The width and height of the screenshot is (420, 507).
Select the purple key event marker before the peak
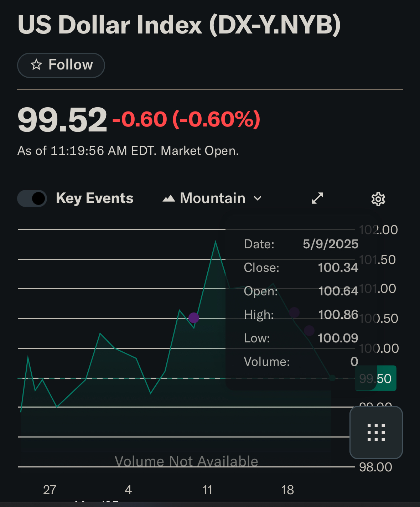point(194,317)
